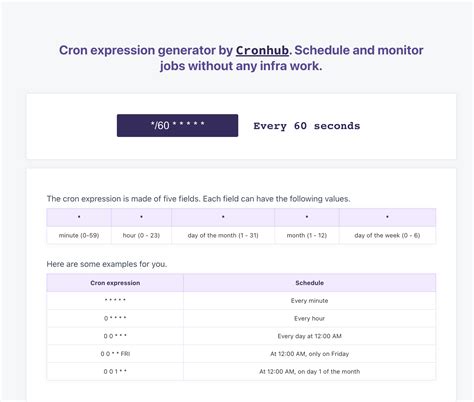Edit the */60 * * * * * cron expression field
The height and width of the screenshot is (402, 474).
177,125
